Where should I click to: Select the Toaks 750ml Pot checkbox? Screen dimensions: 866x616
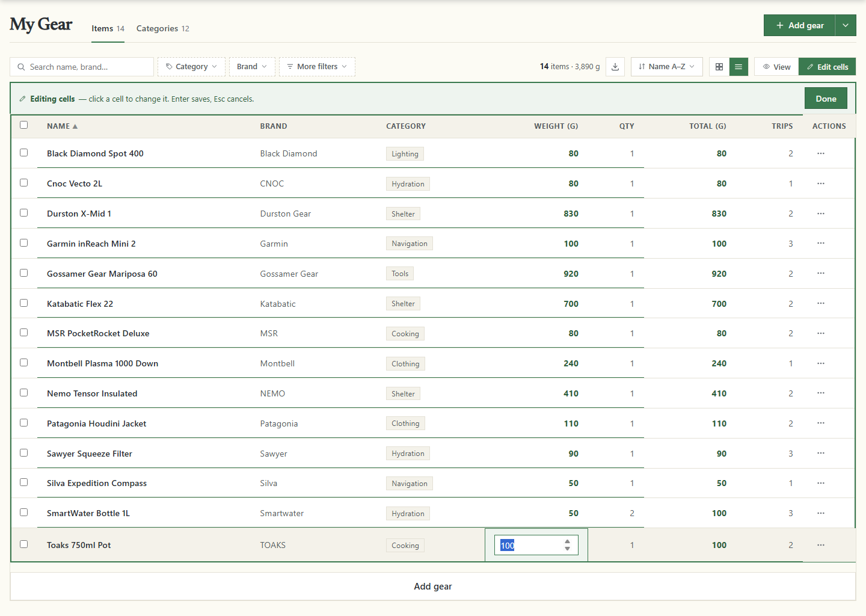coord(24,544)
